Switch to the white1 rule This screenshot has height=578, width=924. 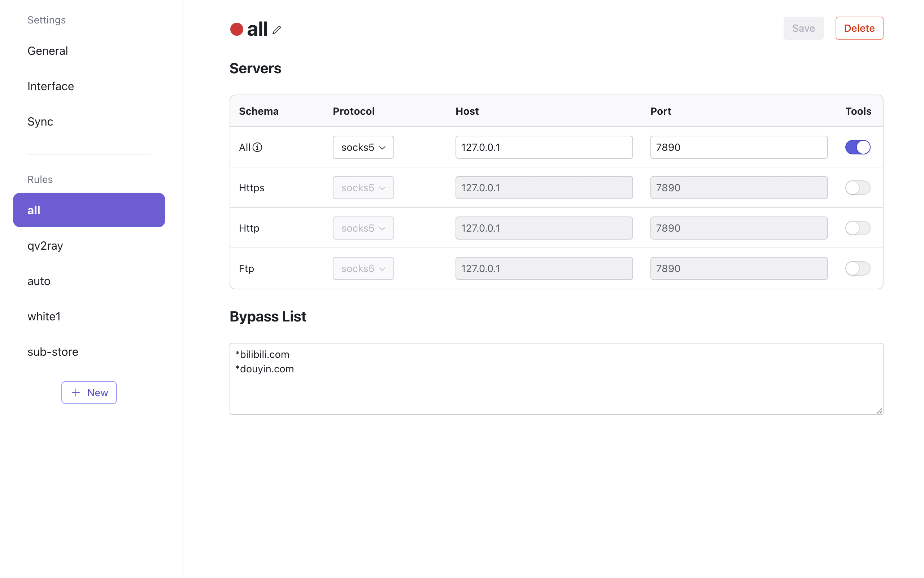click(x=44, y=316)
